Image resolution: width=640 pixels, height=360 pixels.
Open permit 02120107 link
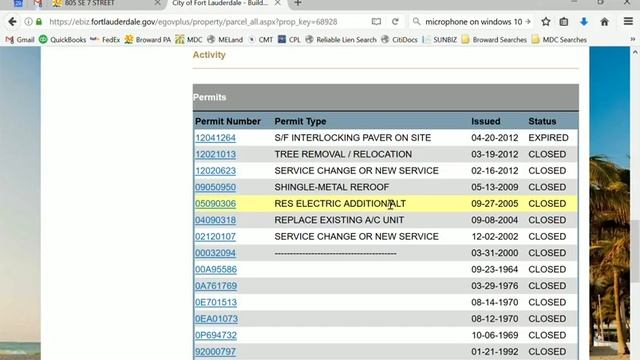[x=215, y=237]
